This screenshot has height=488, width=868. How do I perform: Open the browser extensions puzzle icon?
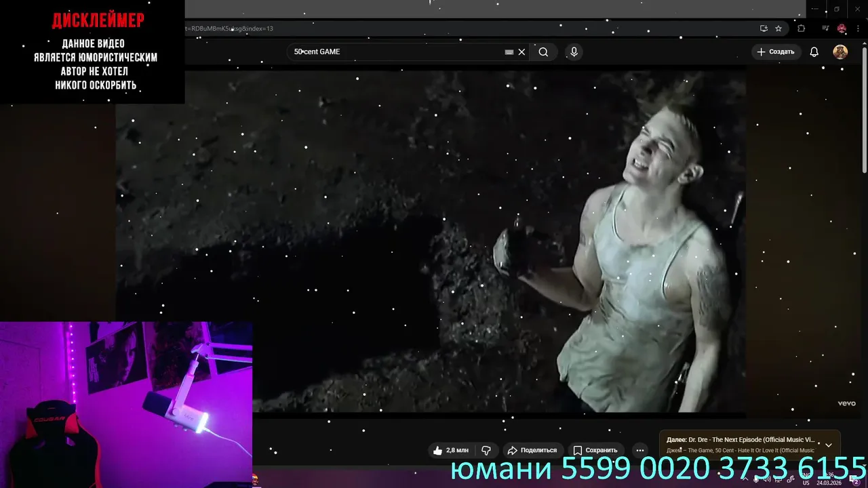[801, 28]
